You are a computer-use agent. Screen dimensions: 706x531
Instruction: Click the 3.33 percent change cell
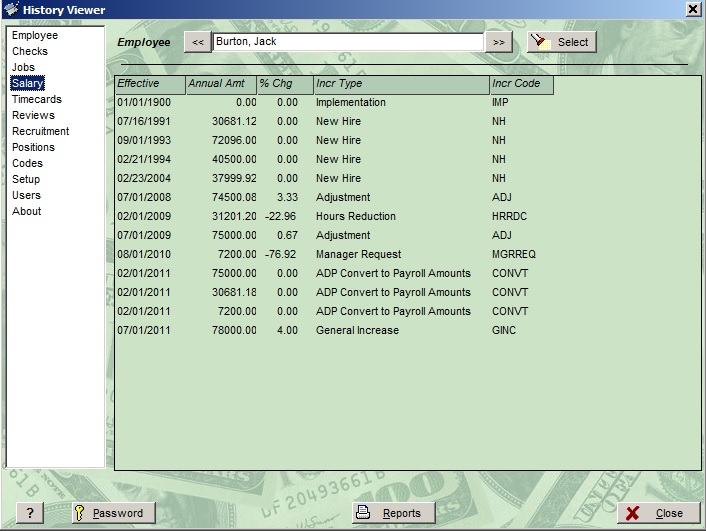coord(287,197)
